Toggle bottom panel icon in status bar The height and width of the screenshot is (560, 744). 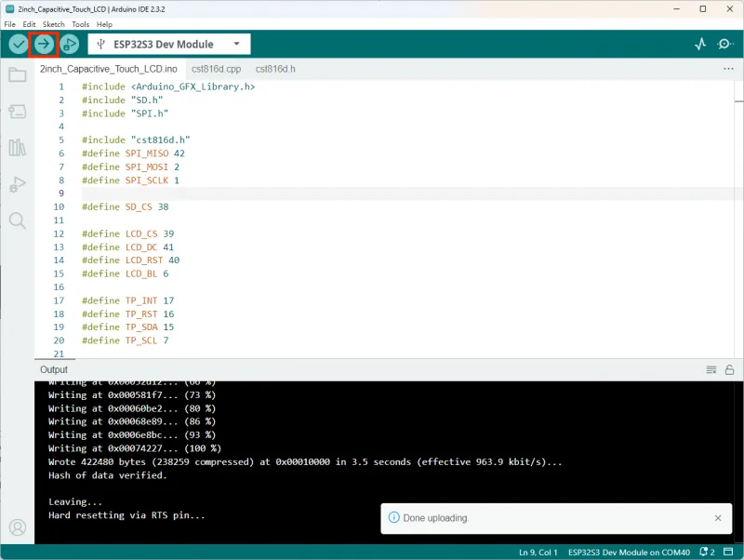pos(728,552)
